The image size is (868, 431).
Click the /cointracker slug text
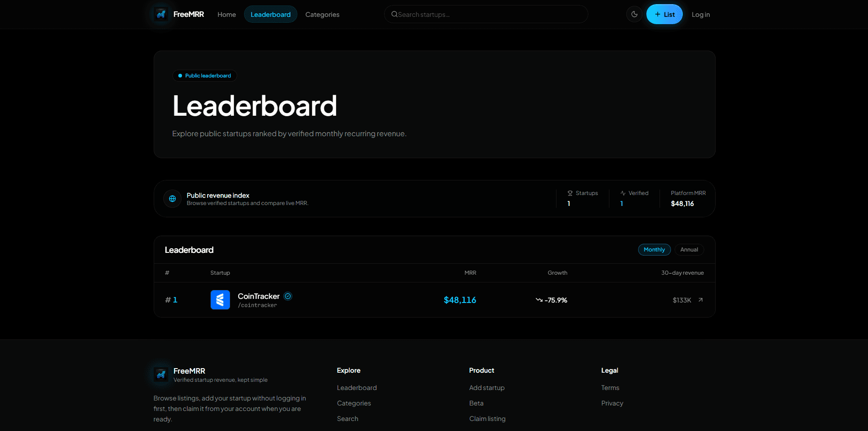point(257,305)
